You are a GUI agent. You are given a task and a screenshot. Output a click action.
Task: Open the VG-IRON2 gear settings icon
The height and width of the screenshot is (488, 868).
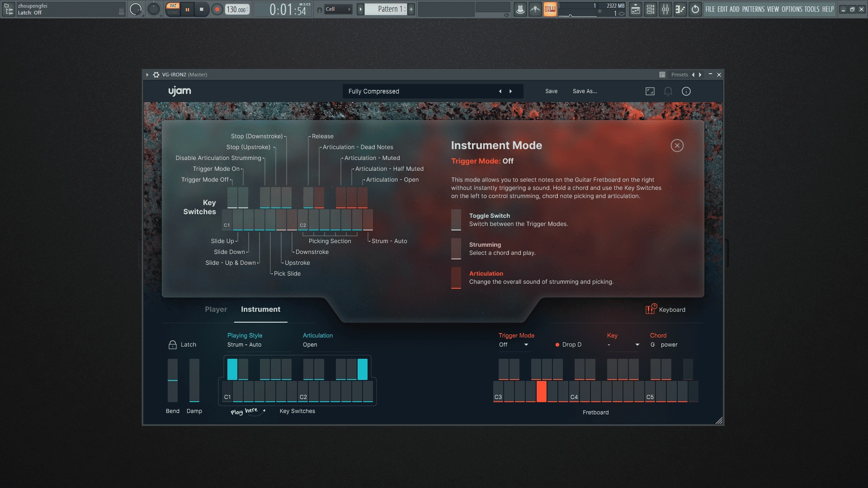156,75
